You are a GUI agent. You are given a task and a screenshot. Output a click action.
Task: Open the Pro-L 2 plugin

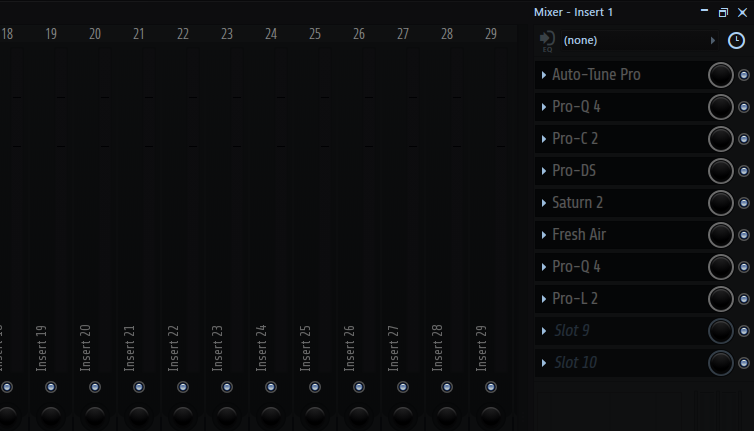pyautogui.click(x=575, y=298)
